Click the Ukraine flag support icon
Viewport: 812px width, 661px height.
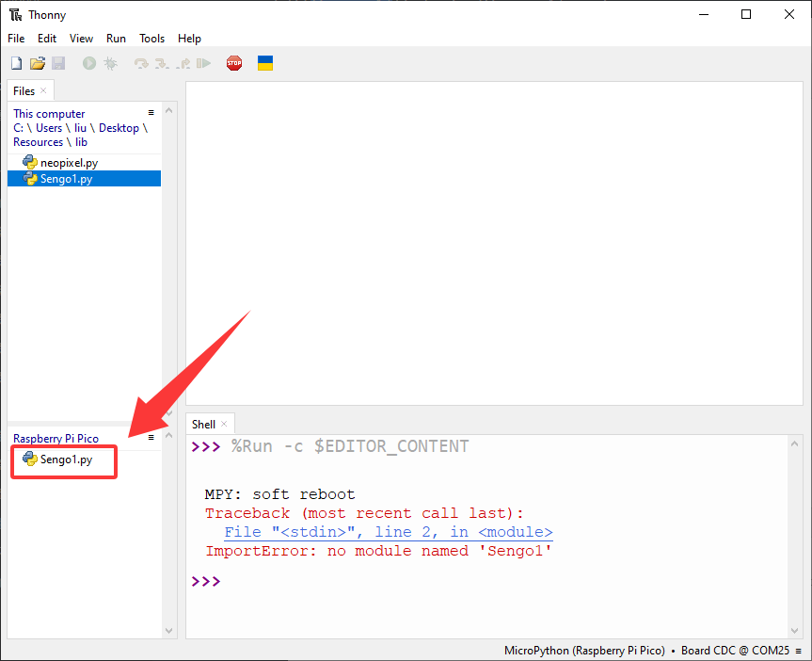[265, 63]
